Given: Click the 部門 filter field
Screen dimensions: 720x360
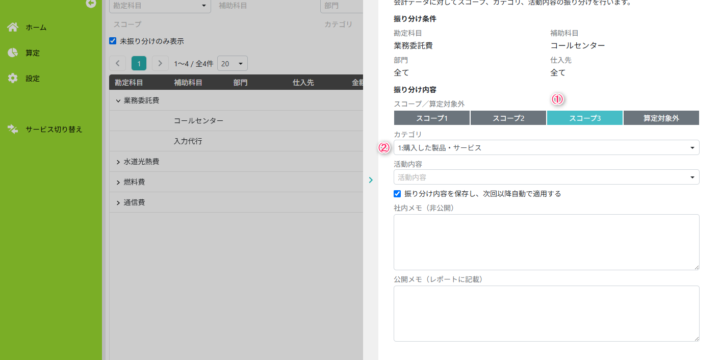Looking at the screenshot, I should (x=342, y=6).
